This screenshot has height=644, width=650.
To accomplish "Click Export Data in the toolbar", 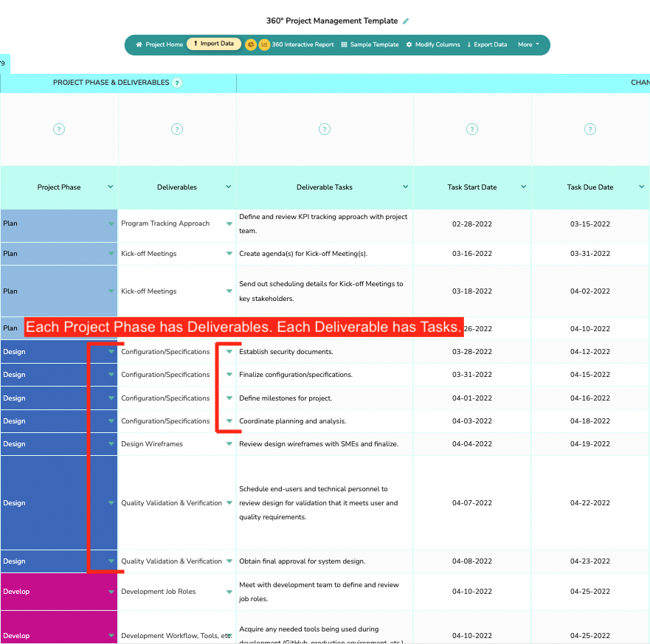I will 487,44.
